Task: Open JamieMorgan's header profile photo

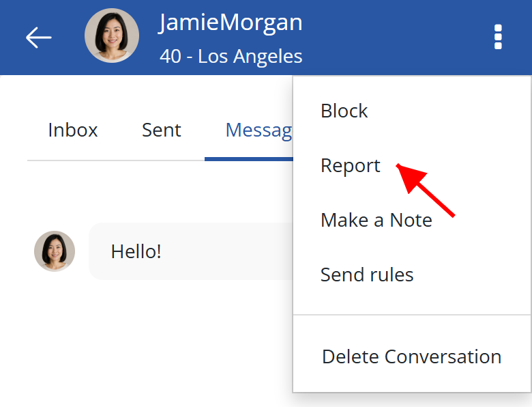Action: (x=112, y=36)
